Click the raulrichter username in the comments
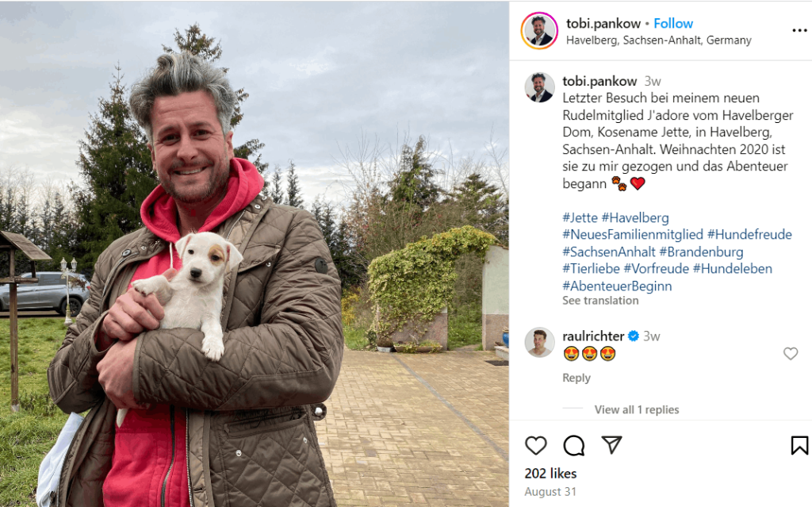Viewport: 812px width, 507px height. [593, 336]
